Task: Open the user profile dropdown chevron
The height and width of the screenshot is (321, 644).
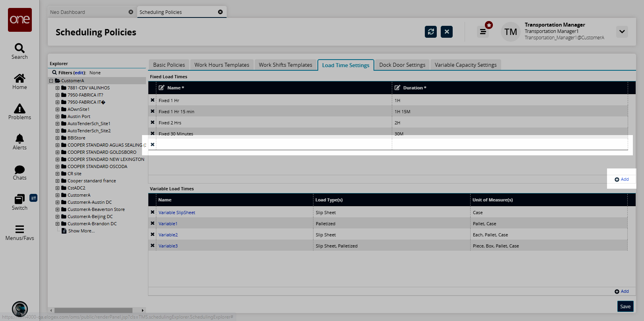Action: [622, 32]
